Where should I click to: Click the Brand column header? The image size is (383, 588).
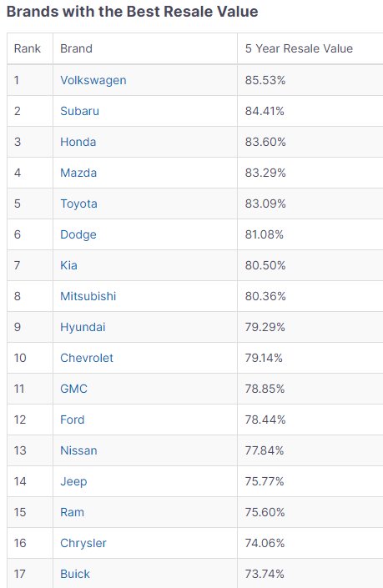coord(76,48)
